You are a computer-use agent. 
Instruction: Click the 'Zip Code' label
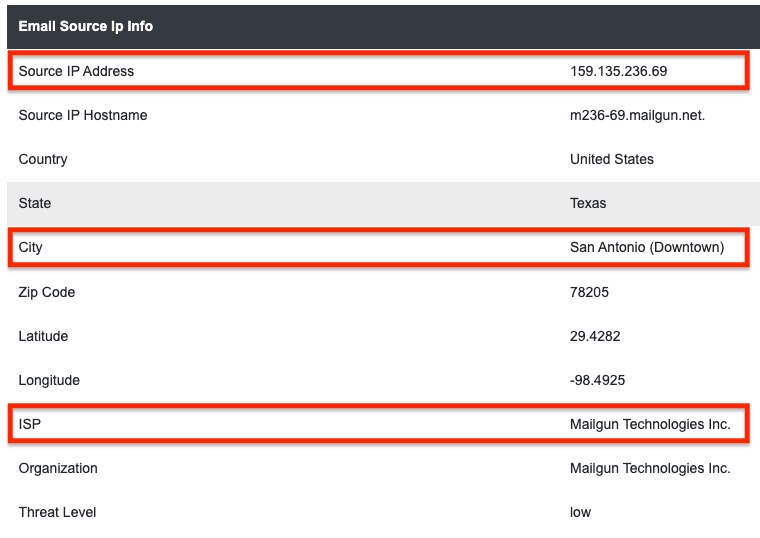point(47,292)
